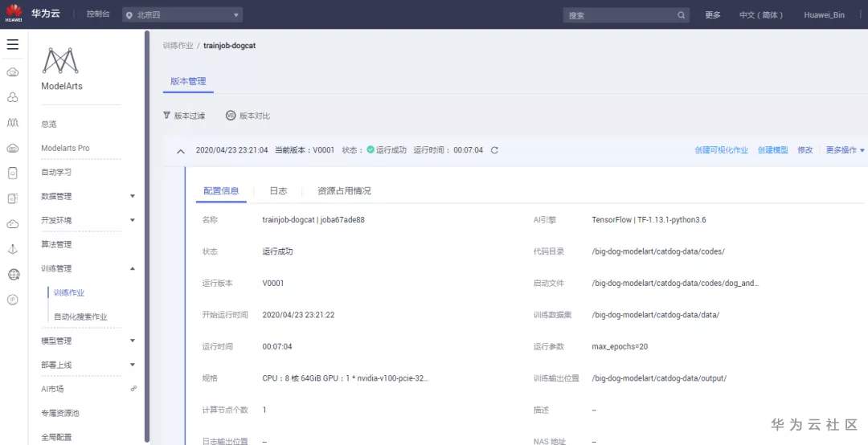Select 训练作业 submenu item
The image size is (868, 445).
(69, 293)
